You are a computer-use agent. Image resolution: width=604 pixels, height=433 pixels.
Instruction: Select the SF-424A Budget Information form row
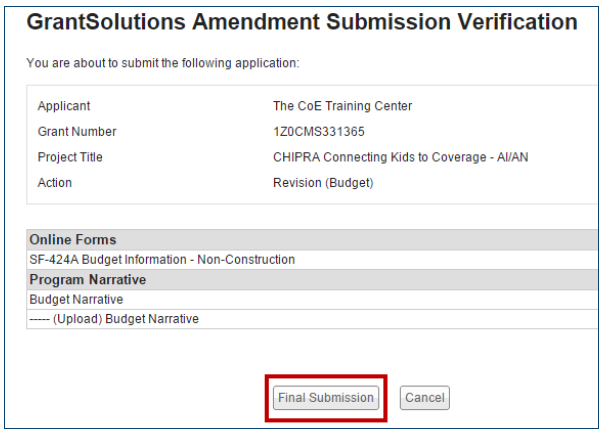[x=162, y=260]
